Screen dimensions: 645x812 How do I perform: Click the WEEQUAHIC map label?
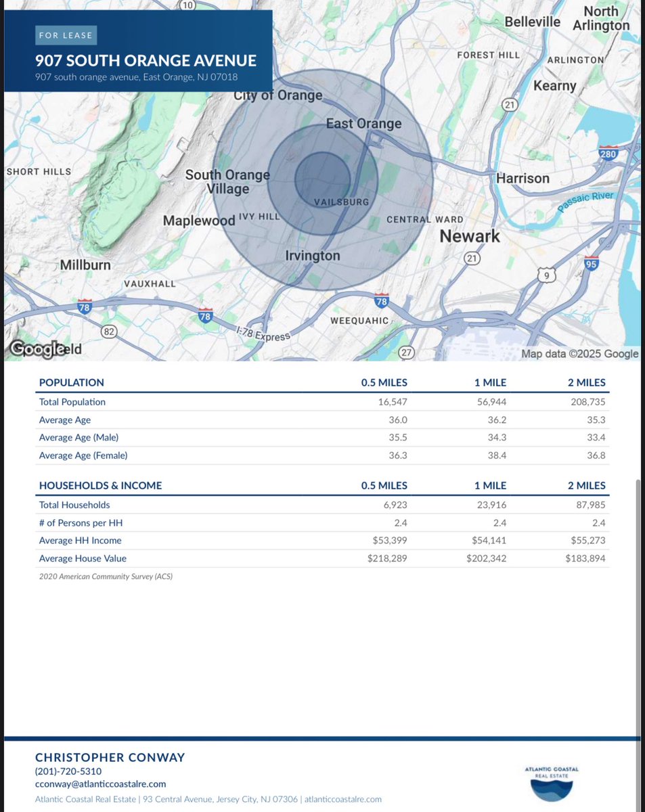[359, 320]
